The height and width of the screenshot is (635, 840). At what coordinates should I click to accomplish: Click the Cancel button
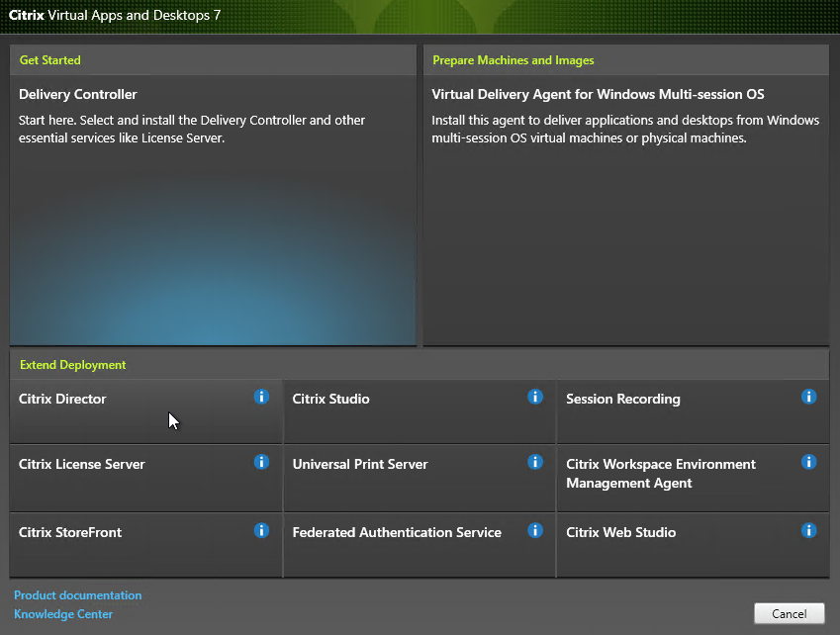(790, 613)
